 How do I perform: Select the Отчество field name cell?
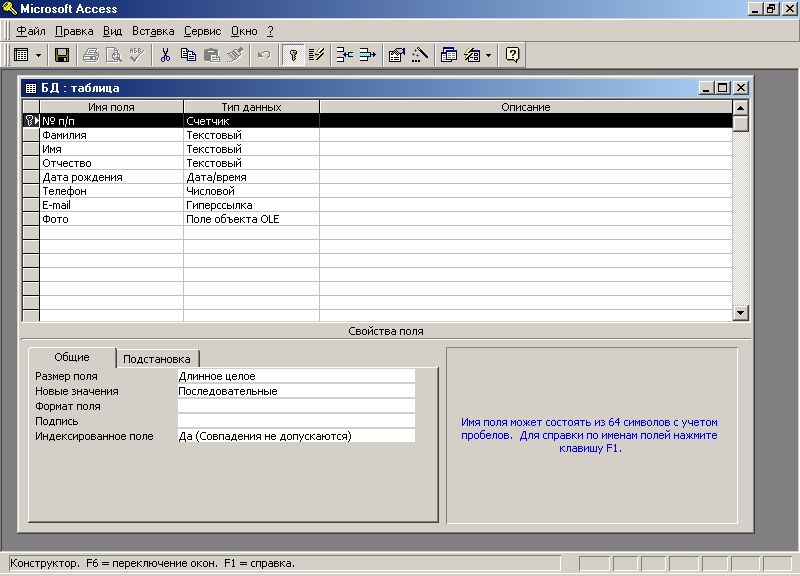[x=111, y=163]
